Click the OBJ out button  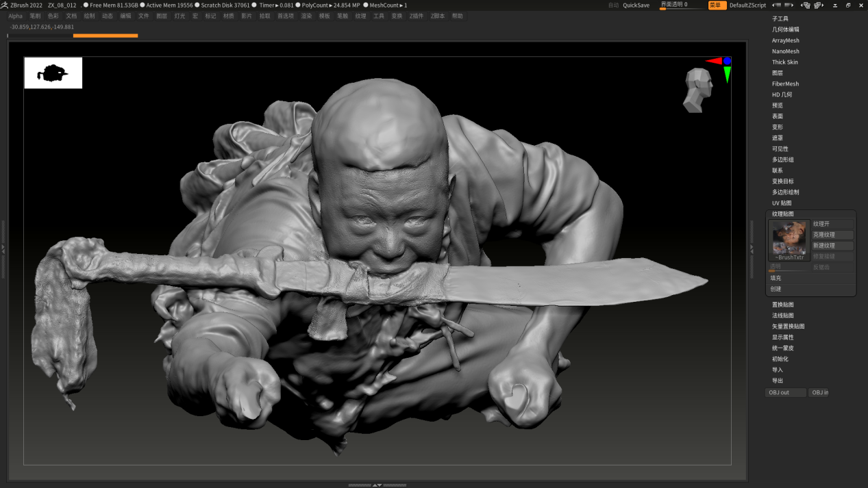point(785,393)
